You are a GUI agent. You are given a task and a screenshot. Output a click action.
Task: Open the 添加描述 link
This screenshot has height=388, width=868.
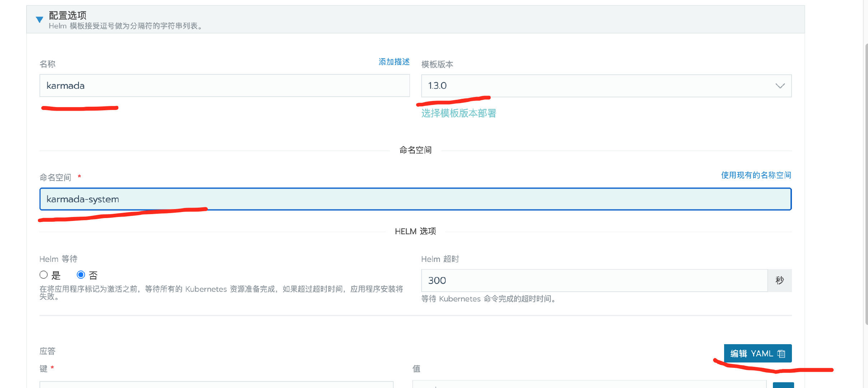click(x=394, y=62)
